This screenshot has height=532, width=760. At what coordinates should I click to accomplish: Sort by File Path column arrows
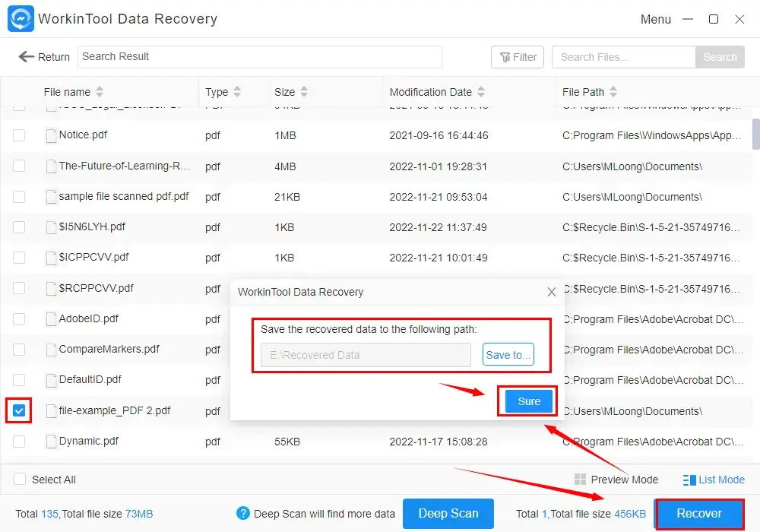(613, 91)
